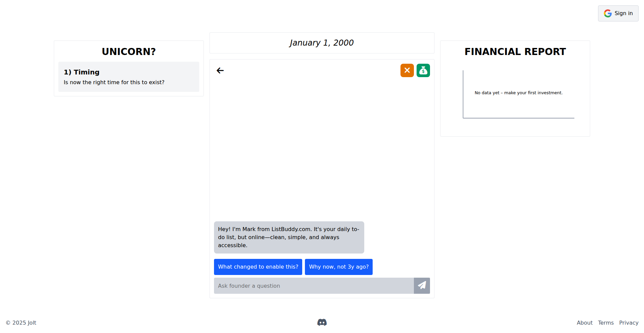Select the "1) Timing" criterion card
This screenshot has width=644, height=333.
tap(128, 77)
